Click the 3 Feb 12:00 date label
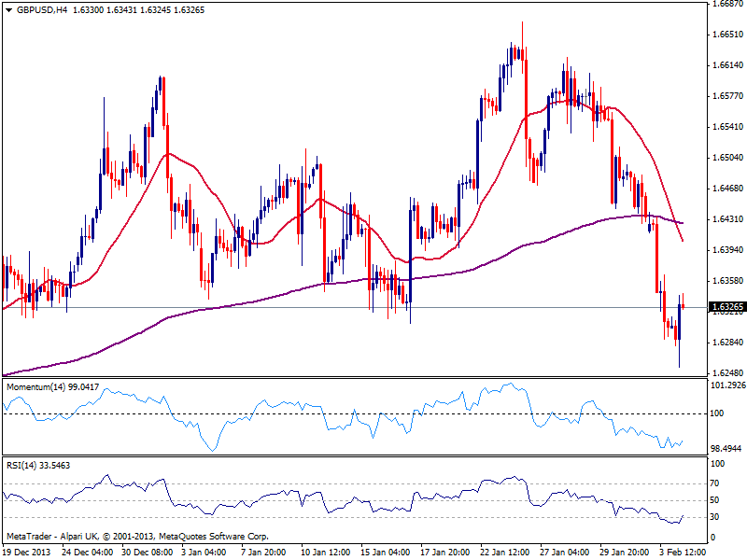747x560 pixels. [x=683, y=553]
